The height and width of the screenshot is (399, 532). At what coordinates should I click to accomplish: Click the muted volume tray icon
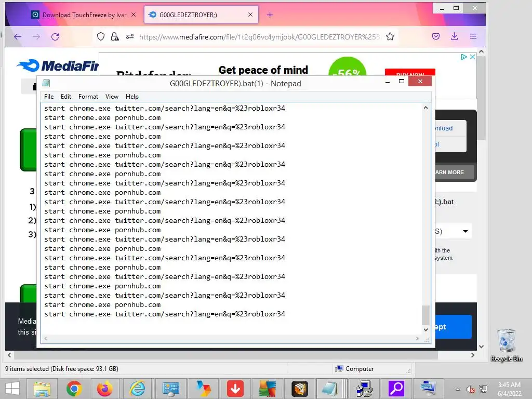(x=471, y=389)
